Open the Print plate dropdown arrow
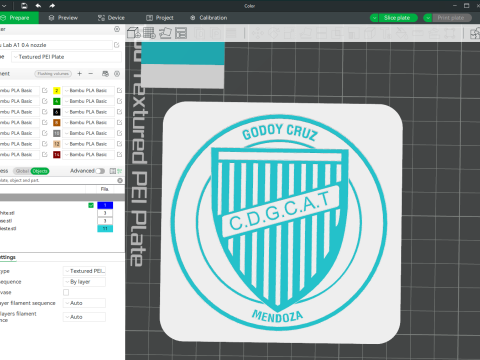This screenshot has width=480, height=360. 428,18
